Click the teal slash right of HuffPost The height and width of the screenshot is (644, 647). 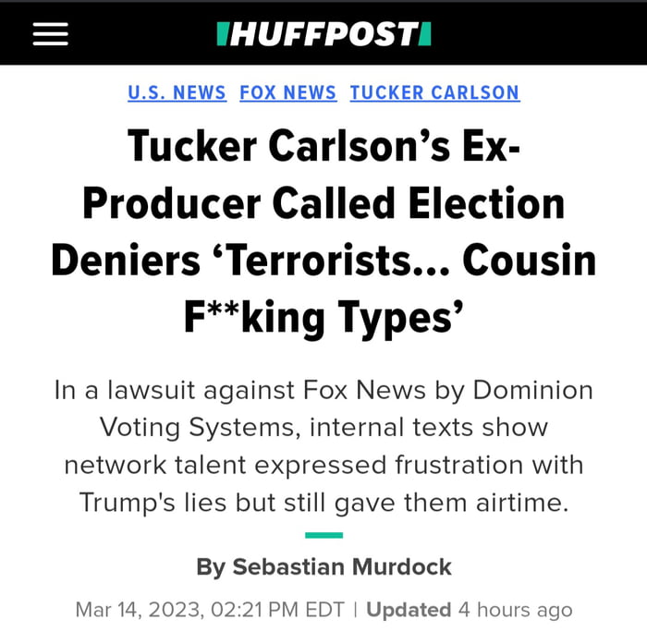click(x=425, y=34)
